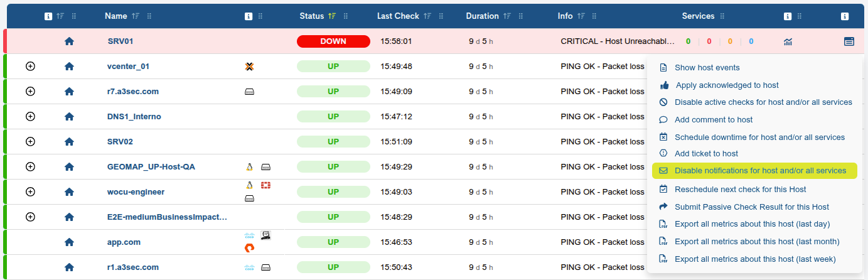Select Disable notifications for host and/or services
Screen dimensions: 868x280
760,171
